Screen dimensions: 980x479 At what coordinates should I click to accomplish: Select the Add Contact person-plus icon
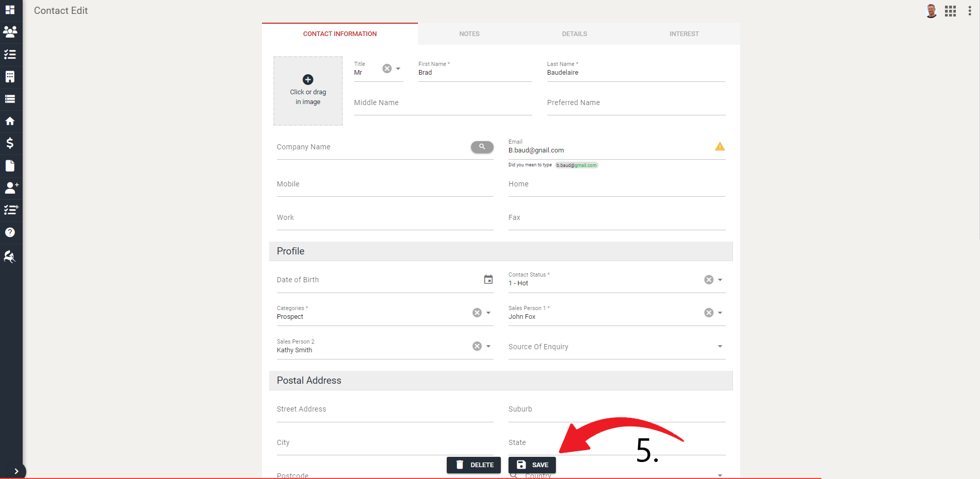(11, 187)
